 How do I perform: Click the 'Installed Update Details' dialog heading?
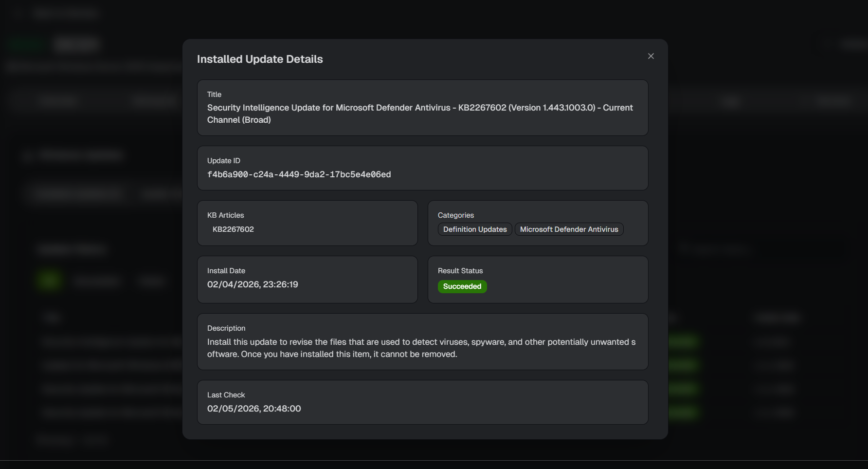(x=260, y=59)
